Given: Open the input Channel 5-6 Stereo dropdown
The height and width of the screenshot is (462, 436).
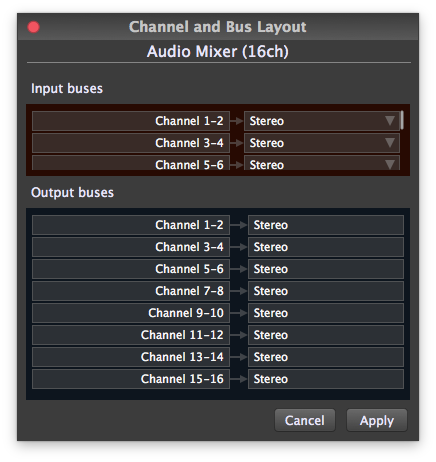Looking at the screenshot, I should point(322,163).
